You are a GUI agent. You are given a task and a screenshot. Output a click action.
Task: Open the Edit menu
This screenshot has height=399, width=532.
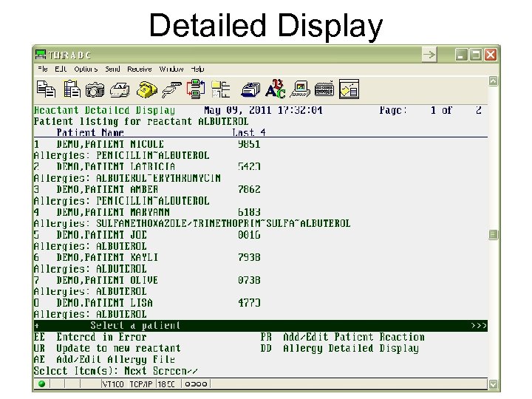pos(61,69)
